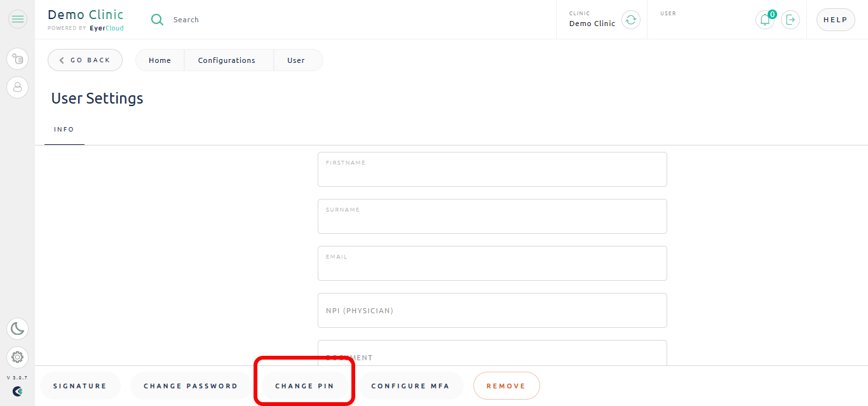
Task: Open the notifications bell icon
Action: (765, 20)
